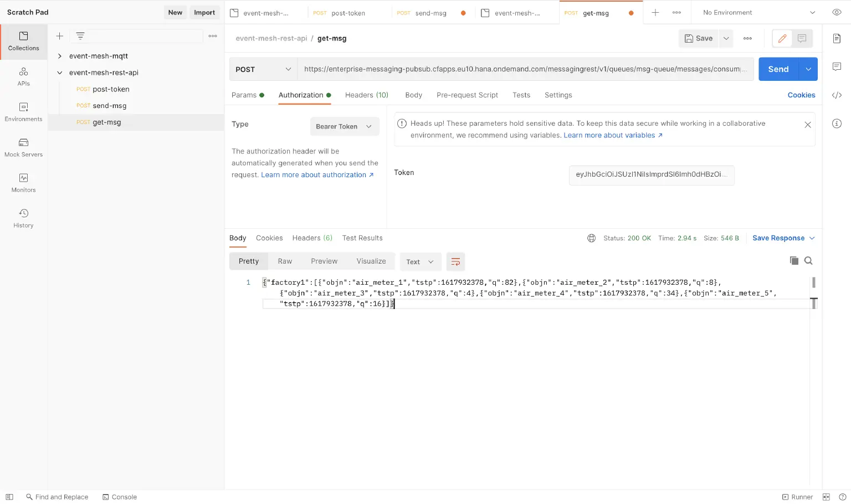Click the Token input field
851x504 pixels.
coord(651,174)
